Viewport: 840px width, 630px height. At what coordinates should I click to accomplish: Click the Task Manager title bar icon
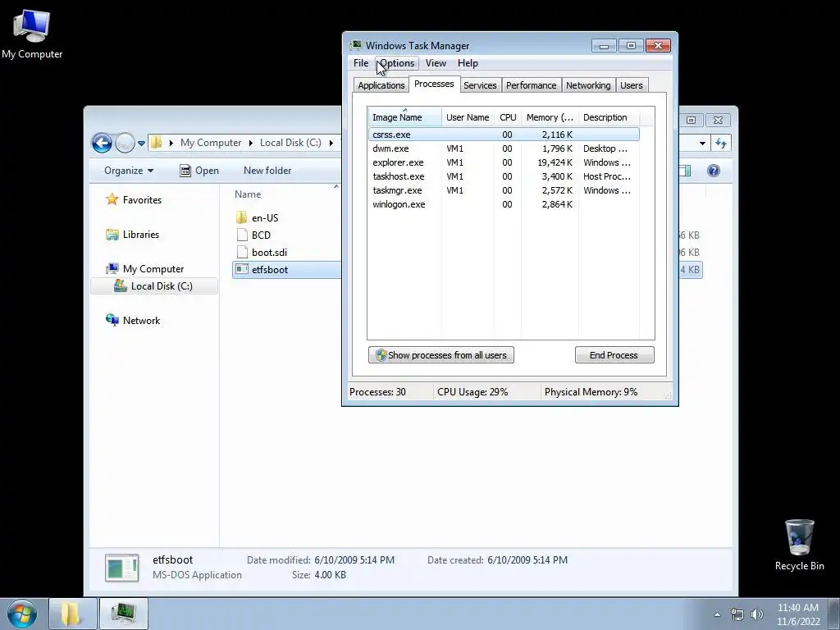(x=356, y=46)
